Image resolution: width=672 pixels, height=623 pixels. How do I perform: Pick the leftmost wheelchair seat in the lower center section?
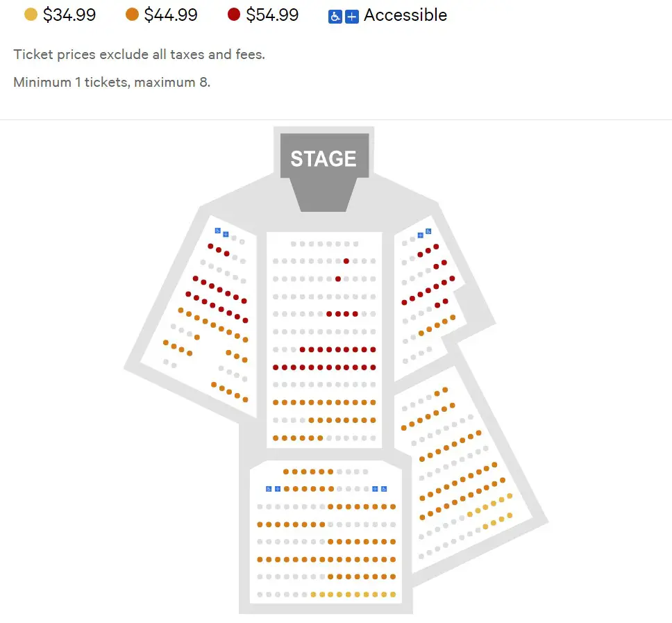coord(269,489)
